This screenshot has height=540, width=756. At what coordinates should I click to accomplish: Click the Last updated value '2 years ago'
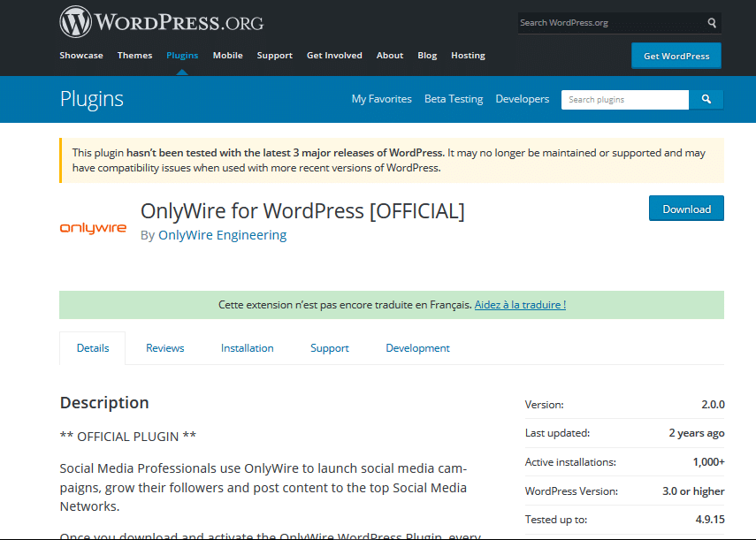(696, 433)
